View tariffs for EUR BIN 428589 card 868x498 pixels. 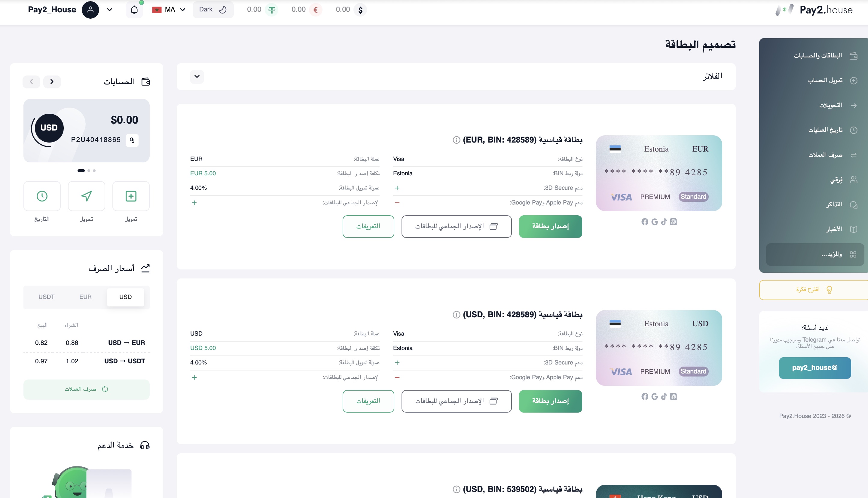point(368,226)
